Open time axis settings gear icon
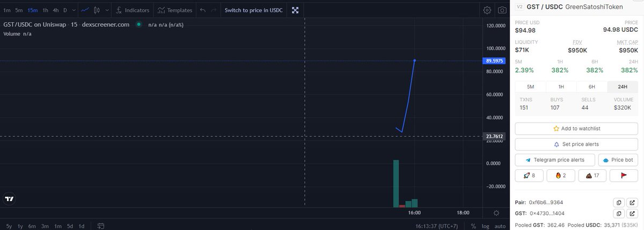The image size is (644, 230). [496, 213]
